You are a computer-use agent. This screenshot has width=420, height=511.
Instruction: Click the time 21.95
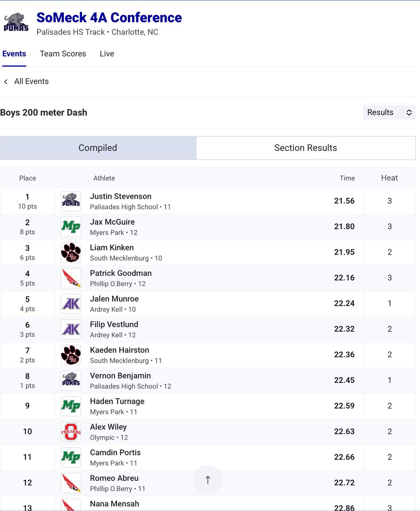344,252
